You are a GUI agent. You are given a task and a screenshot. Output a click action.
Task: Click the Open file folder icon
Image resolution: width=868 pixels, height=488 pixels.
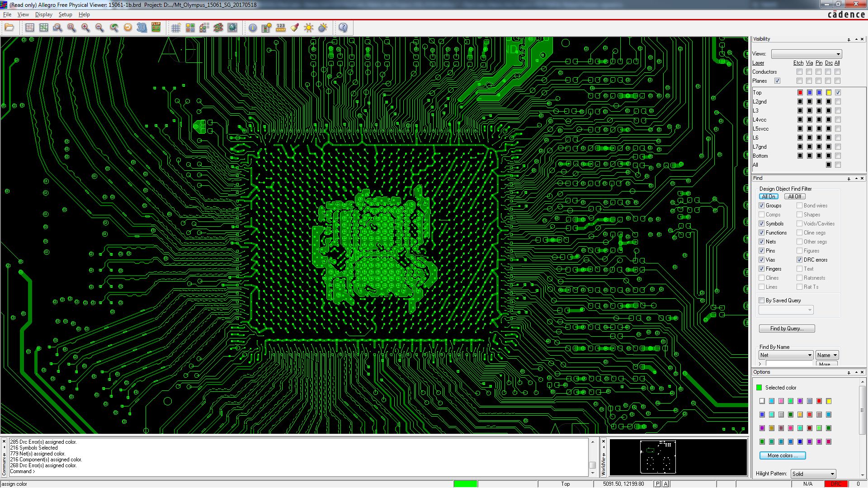tap(9, 28)
